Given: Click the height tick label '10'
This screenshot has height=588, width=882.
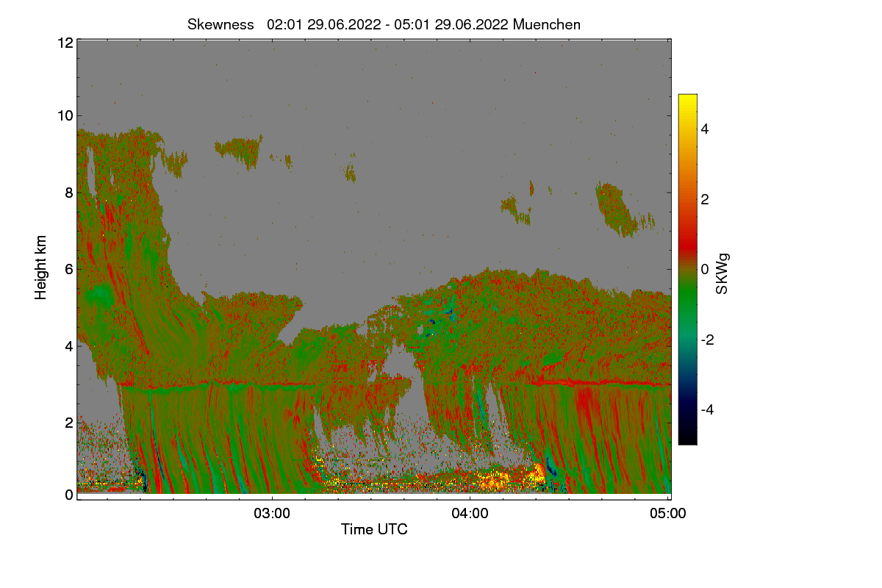Looking at the screenshot, I should (65, 115).
